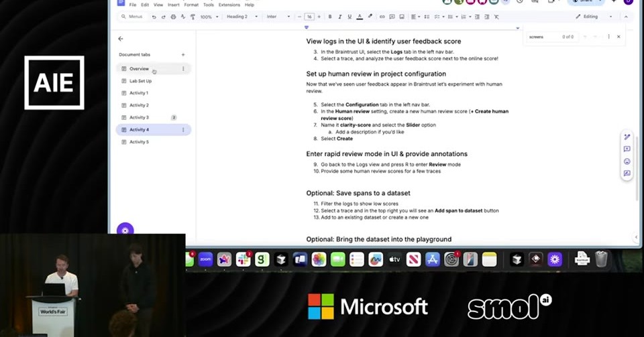
Task: Open the text alignment options
Action: click(415, 17)
